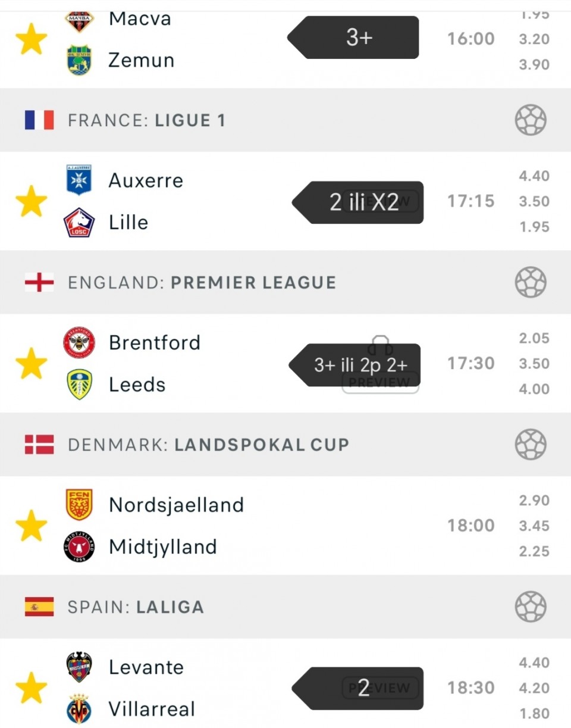Click the Landspokal Cup football icon
571x728 pixels.
pos(530,445)
